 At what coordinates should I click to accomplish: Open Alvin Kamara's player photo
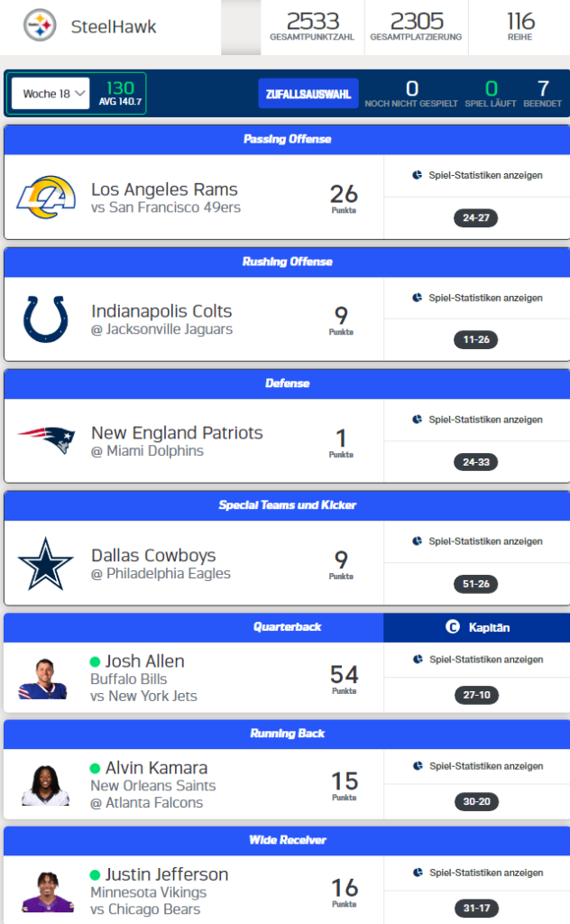[44, 783]
